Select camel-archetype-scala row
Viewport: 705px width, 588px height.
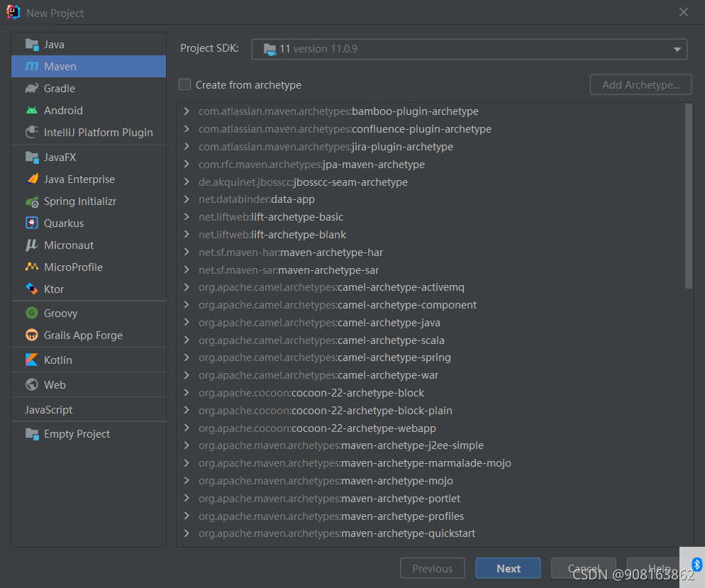pos(431,340)
